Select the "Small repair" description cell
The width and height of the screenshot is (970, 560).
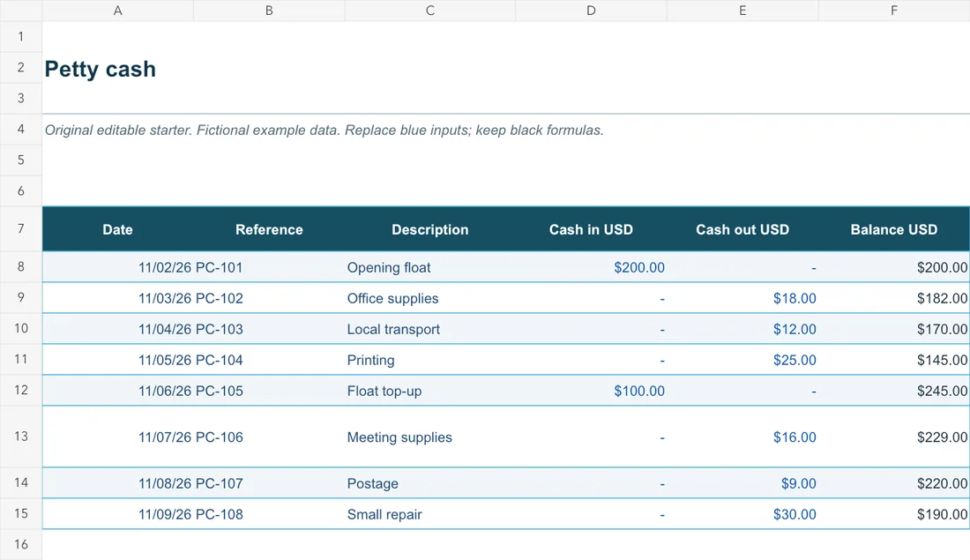coord(430,514)
